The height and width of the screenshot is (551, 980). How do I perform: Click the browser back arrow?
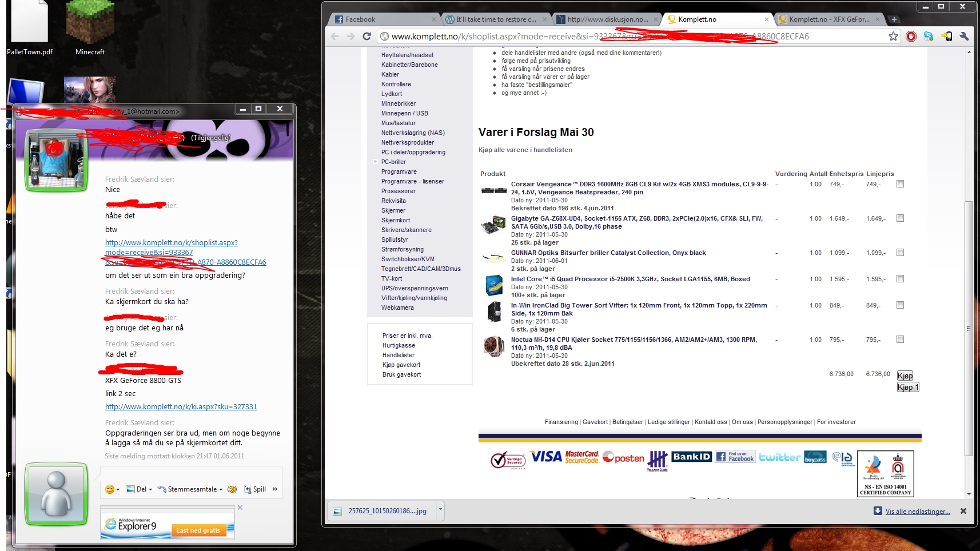pyautogui.click(x=335, y=37)
